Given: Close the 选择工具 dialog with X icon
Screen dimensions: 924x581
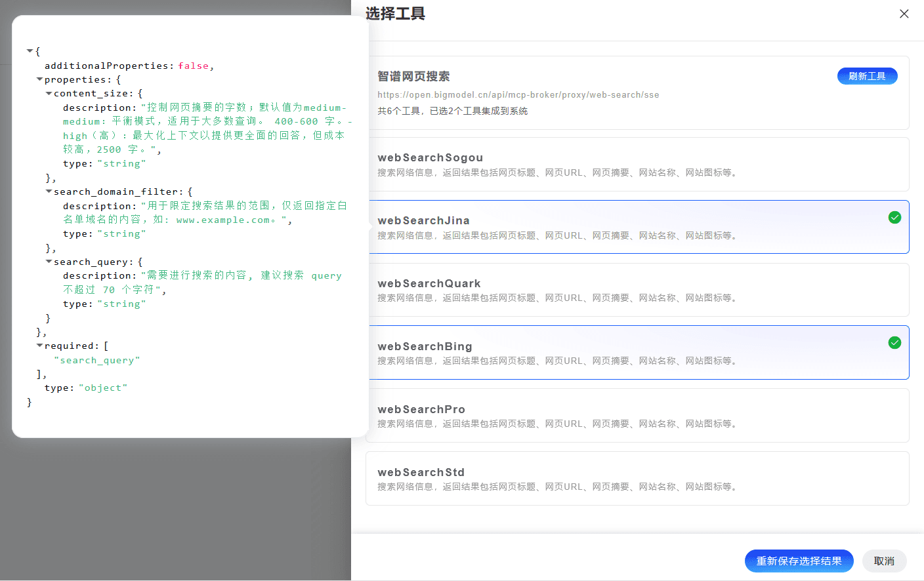Looking at the screenshot, I should click(904, 14).
